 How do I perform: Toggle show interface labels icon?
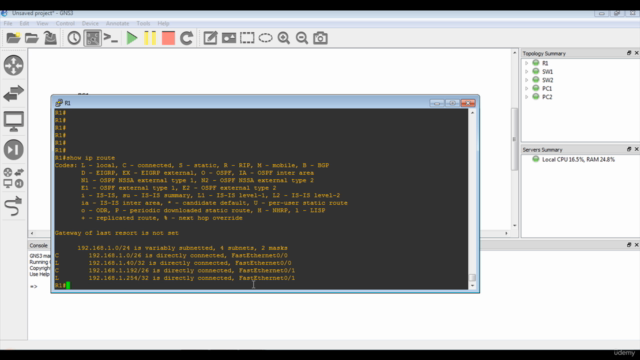point(93,38)
